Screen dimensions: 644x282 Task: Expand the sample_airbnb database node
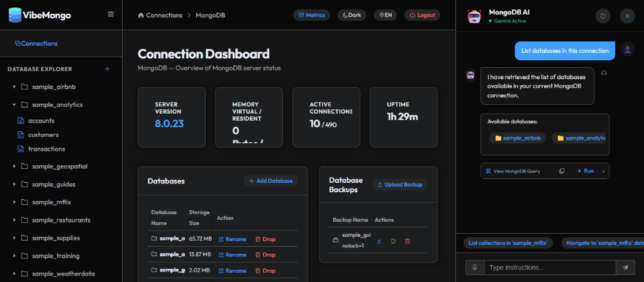14,87
